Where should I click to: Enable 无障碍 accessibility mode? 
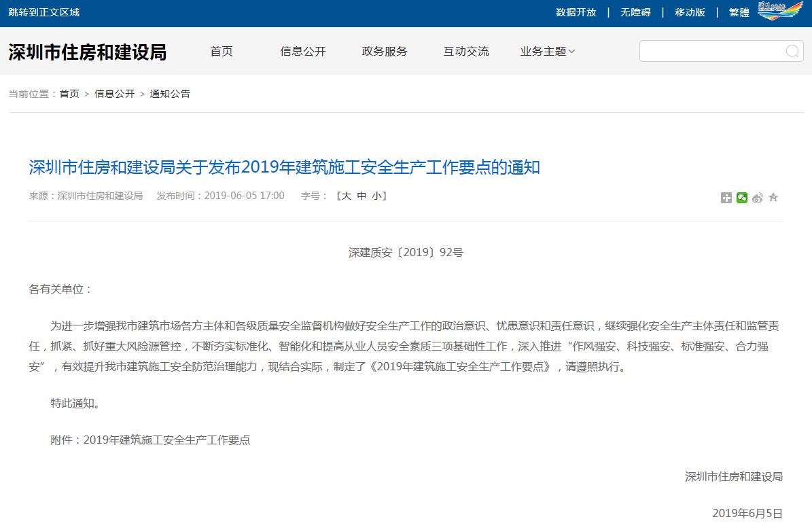point(634,12)
